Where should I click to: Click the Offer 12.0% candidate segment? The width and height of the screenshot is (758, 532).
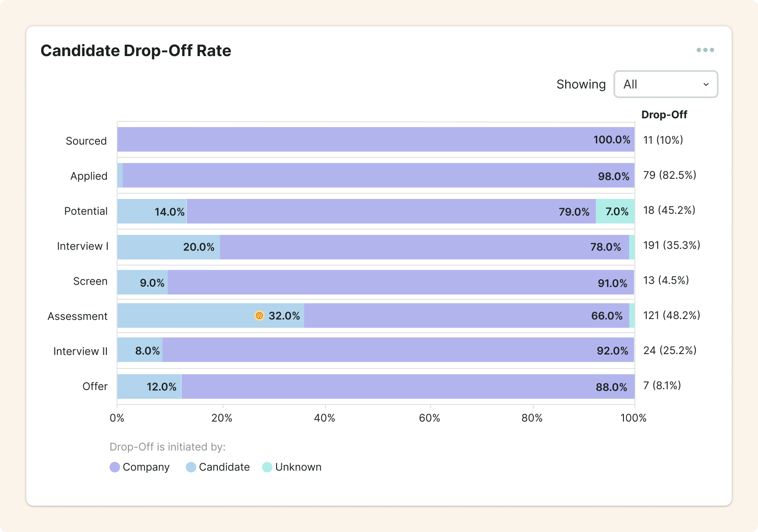point(149,387)
